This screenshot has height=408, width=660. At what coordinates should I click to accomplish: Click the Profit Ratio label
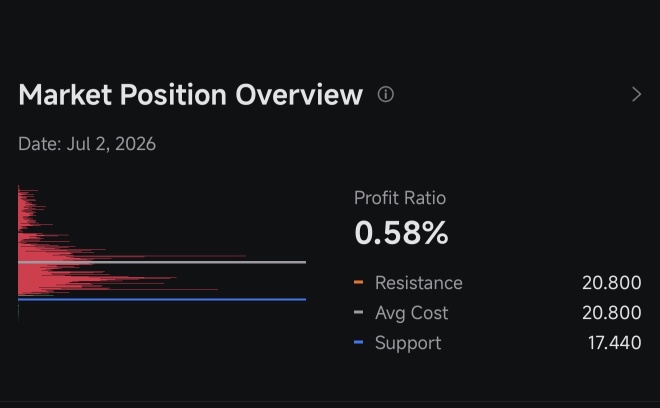tap(400, 198)
